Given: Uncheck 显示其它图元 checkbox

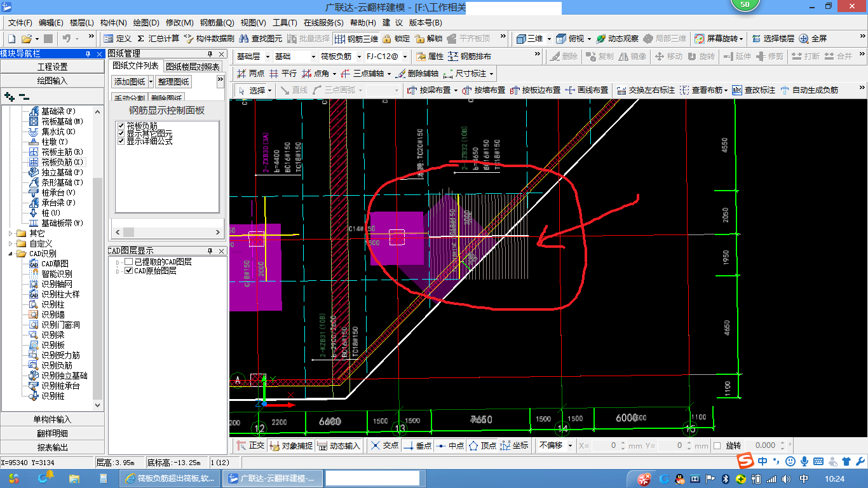Looking at the screenshot, I should [x=121, y=133].
